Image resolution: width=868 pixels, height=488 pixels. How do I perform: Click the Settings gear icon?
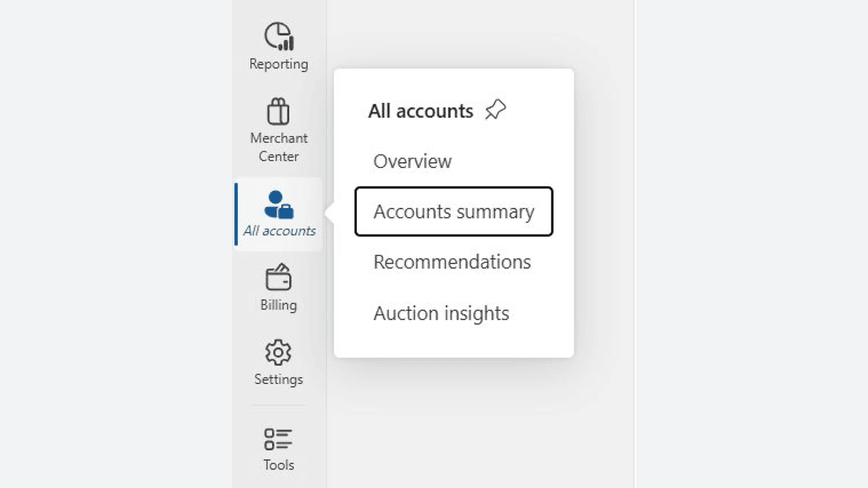[x=278, y=352]
